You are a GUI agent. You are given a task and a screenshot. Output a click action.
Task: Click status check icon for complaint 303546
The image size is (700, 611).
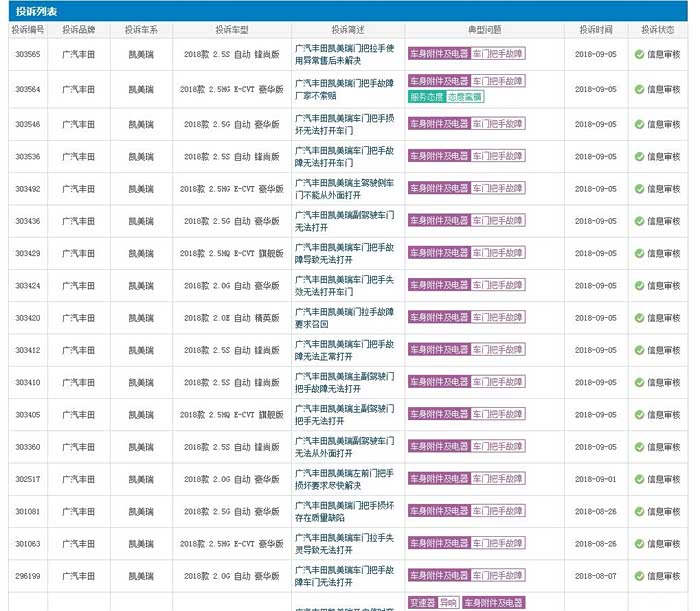click(x=639, y=124)
